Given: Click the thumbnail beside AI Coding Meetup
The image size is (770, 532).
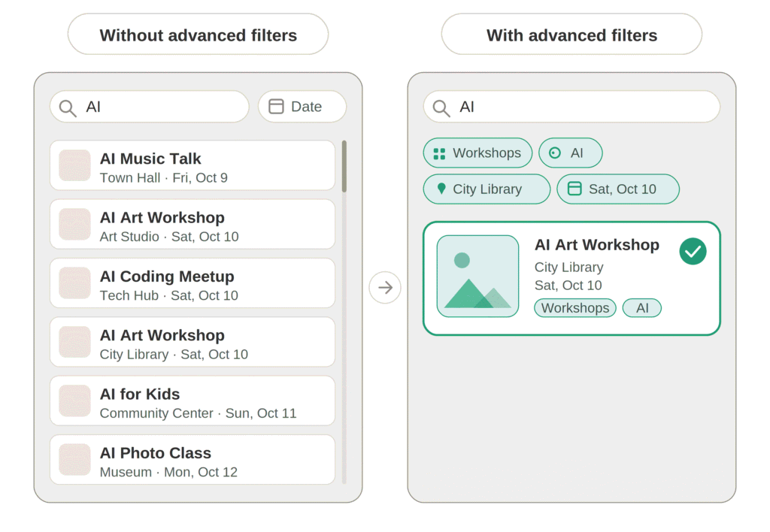Looking at the screenshot, I should pyautogui.click(x=74, y=283).
